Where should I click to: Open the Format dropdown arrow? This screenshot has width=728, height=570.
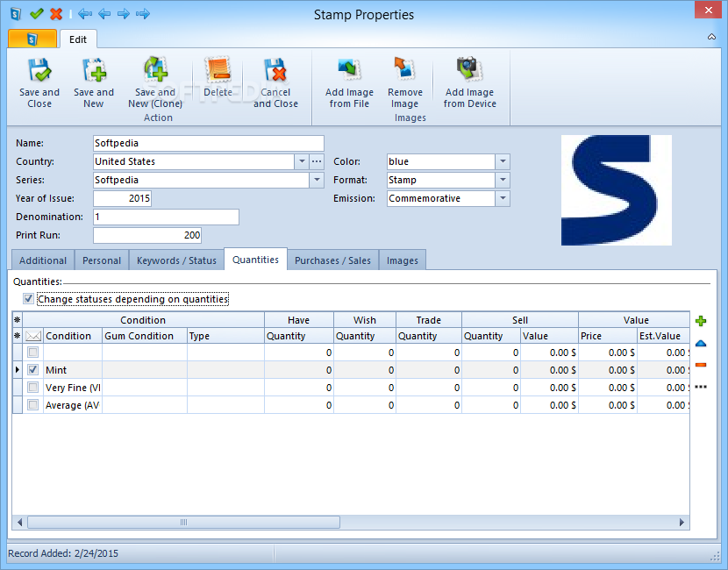[x=503, y=180]
